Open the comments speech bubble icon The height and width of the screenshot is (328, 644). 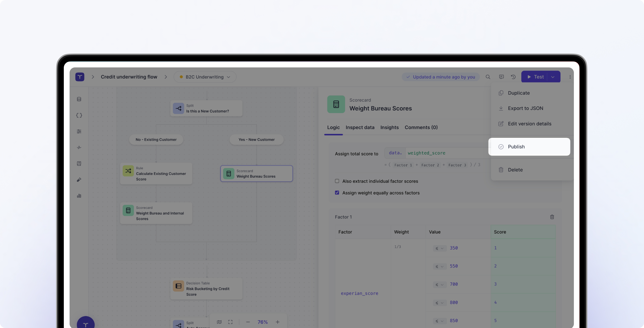point(501,77)
